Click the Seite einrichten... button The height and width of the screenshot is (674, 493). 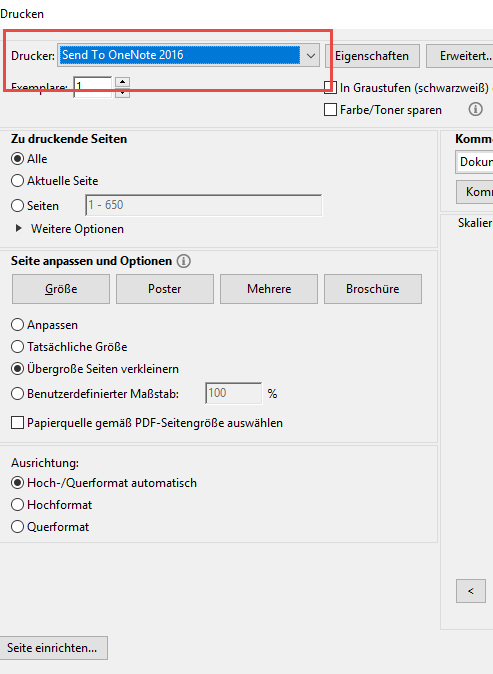tap(52, 648)
